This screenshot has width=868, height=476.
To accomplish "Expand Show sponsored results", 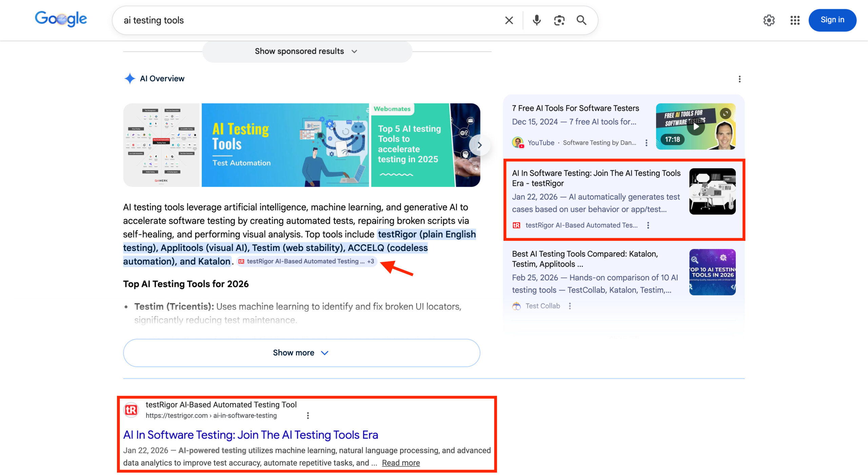I will pos(307,51).
